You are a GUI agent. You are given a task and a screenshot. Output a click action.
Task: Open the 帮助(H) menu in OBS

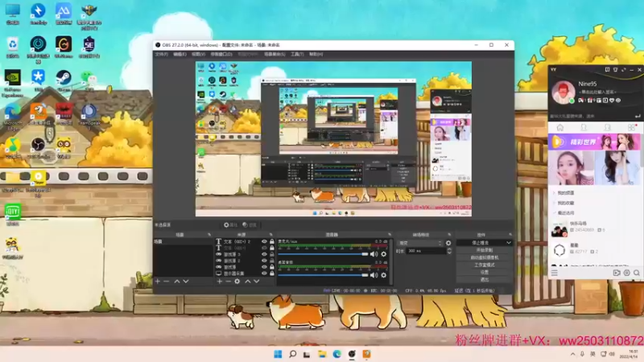point(316,54)
